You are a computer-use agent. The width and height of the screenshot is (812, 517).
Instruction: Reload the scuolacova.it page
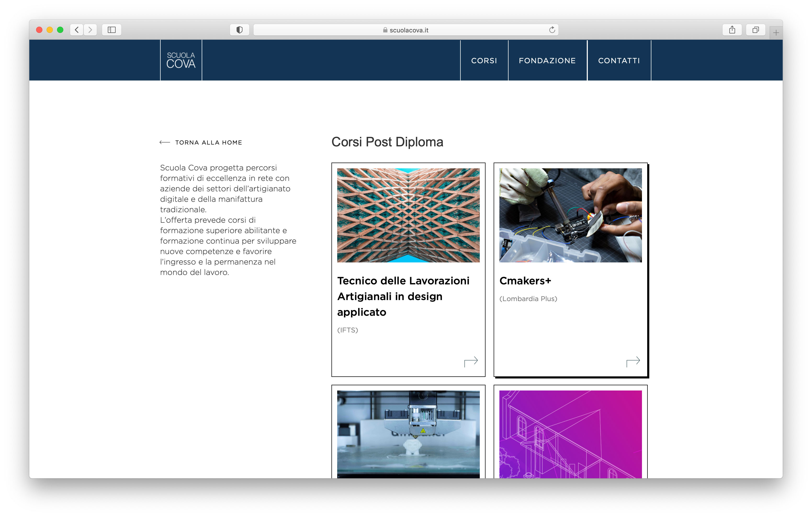[552, 30]
